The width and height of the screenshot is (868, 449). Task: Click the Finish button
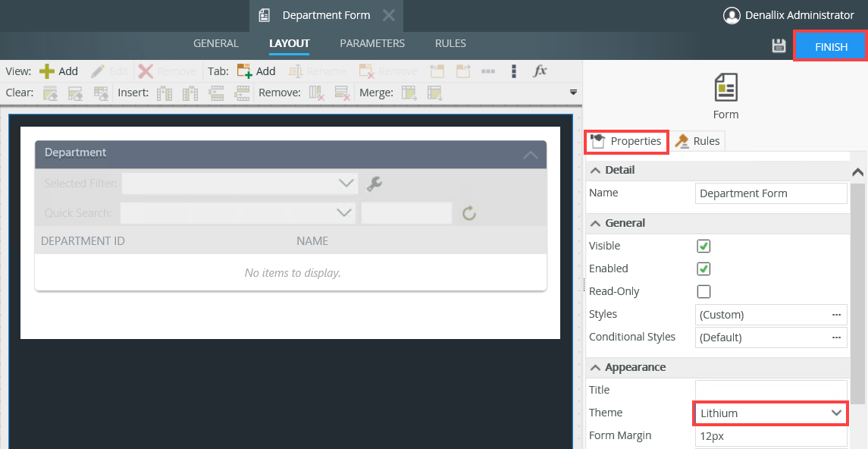coord(831,47)
